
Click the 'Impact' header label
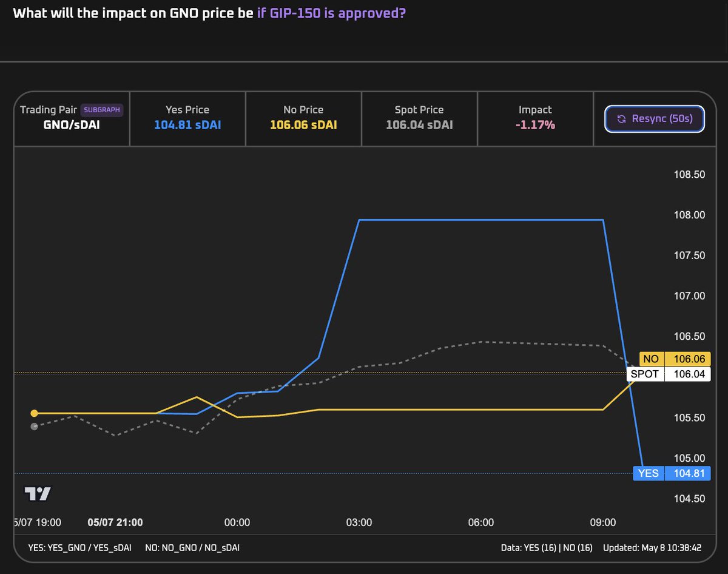[x=535, y=110]
